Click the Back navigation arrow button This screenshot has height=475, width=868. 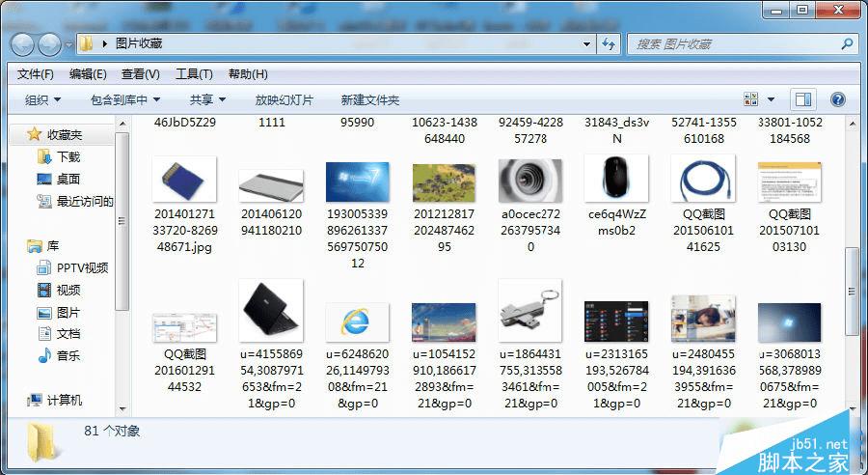click(x=23, y=44)
